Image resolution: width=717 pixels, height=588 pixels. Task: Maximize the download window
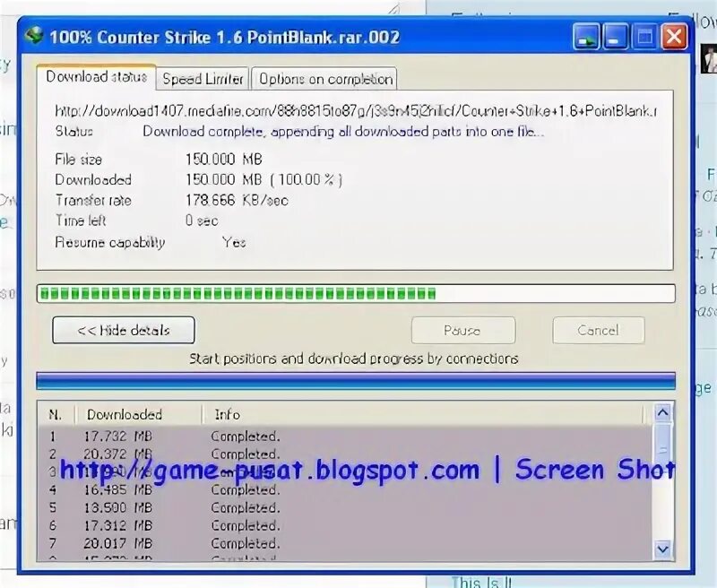(x=644, y=37)
